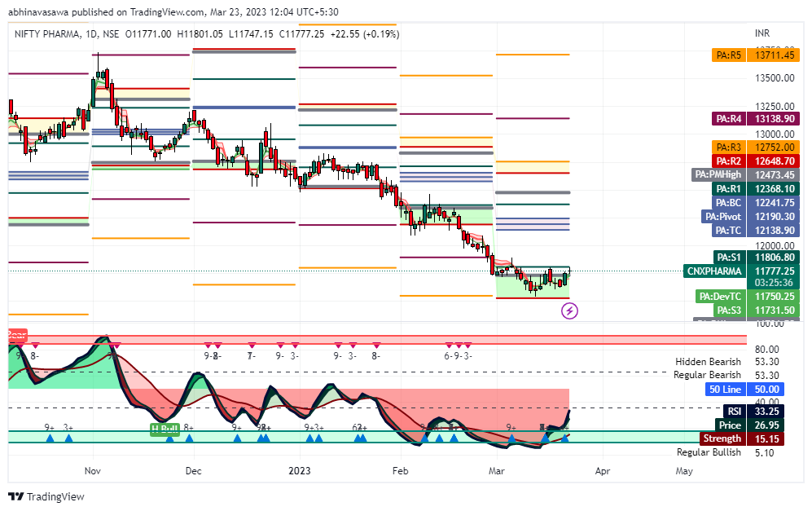Image resolution: width=812 pixels, height=511 pixels.
Task: Click the high price H11801.05
Action: (200, 34)
